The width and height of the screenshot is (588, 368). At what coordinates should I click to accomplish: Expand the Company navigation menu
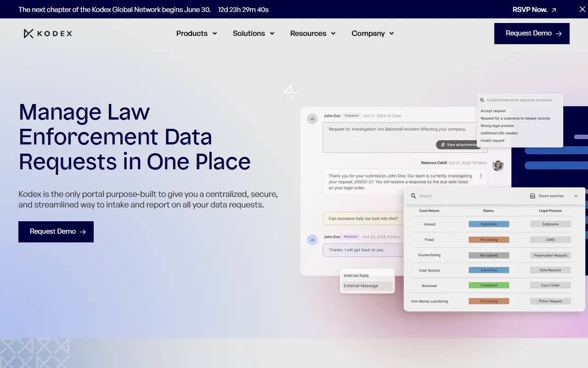click(373, 33)
